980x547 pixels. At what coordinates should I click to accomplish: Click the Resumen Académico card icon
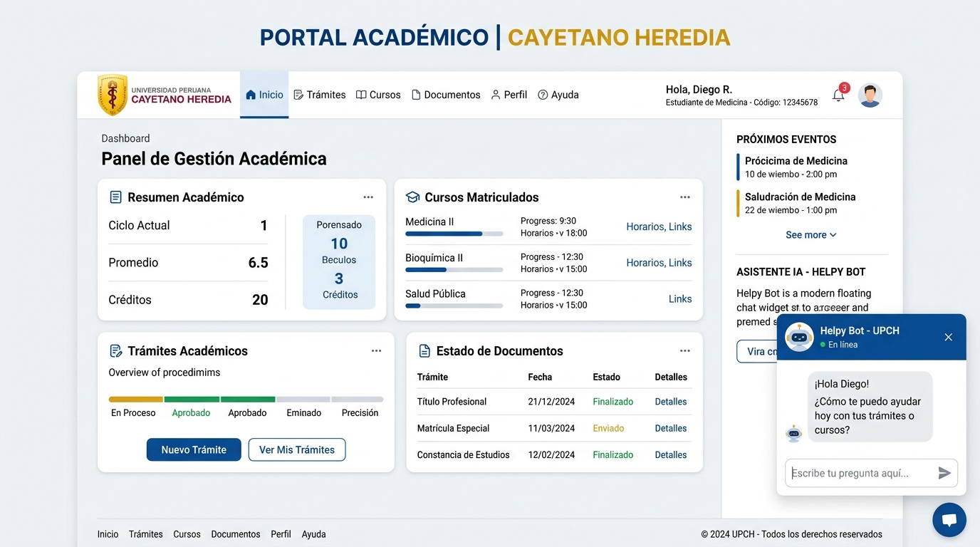click(x=115, y=197)
